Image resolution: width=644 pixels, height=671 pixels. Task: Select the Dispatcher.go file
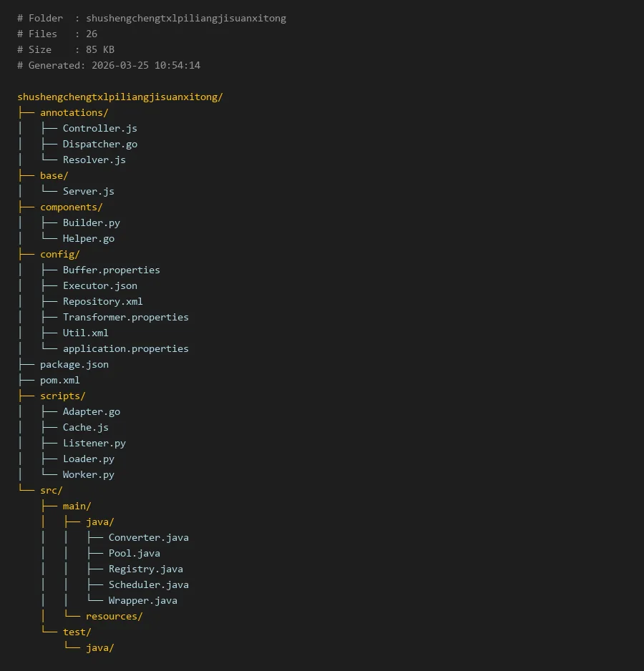click(x=99, y=144)
